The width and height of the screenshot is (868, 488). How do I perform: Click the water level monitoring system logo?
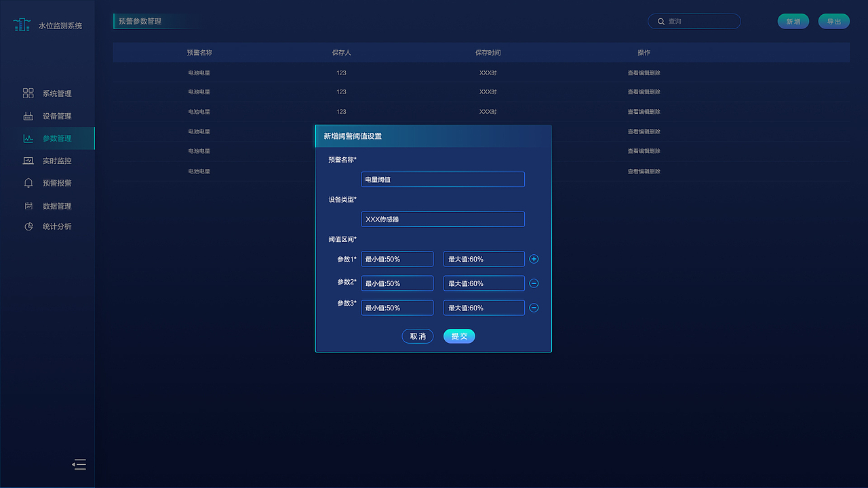pos(22,25)
